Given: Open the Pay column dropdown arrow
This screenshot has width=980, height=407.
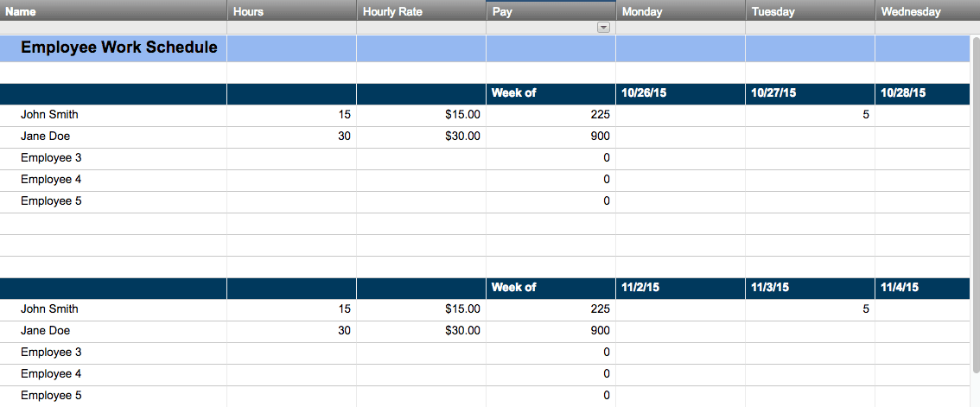Looking at the screenshot, I should click(603, 27).
